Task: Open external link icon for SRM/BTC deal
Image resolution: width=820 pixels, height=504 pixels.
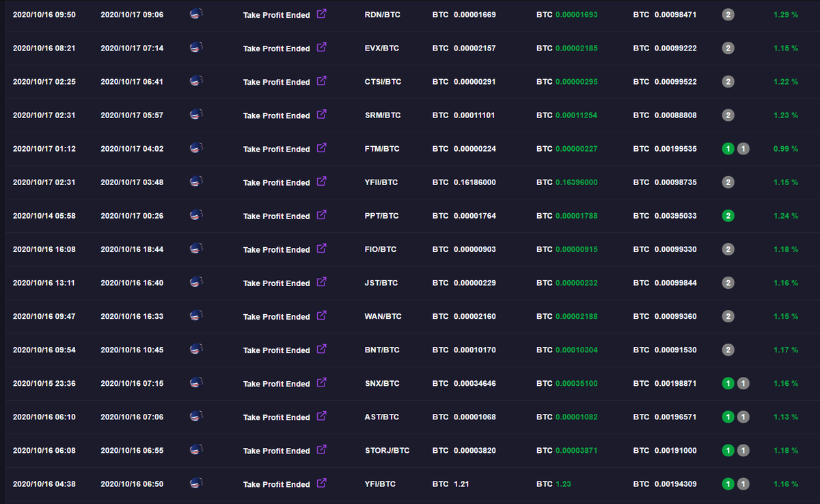Action: [322, 114]
